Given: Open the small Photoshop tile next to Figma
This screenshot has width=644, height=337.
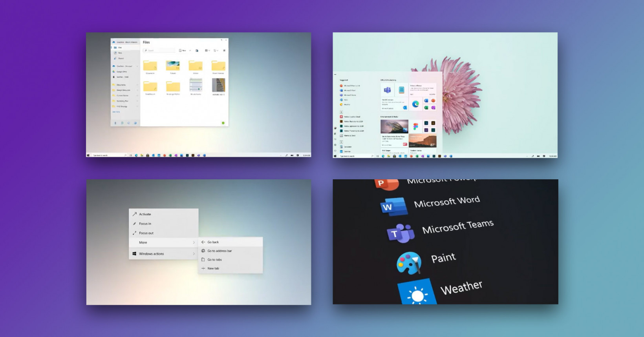Looking at the screenshot, I should click(426, 123).
